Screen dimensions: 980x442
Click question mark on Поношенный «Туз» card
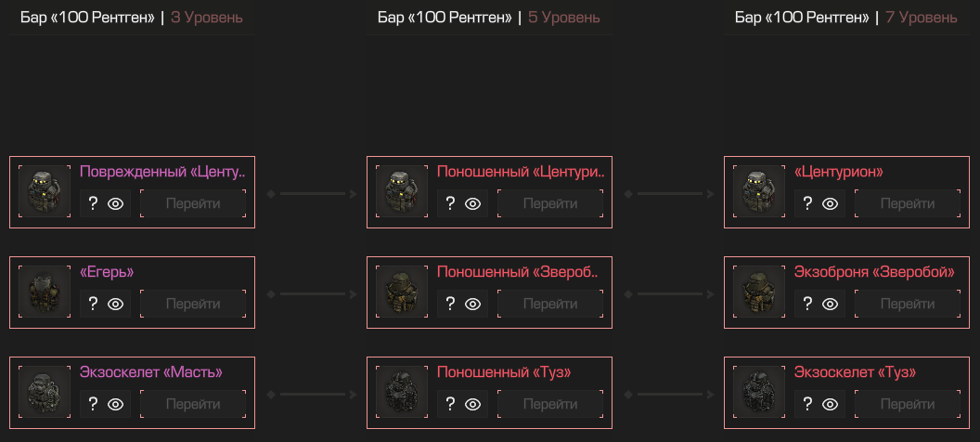pyautogui.click(x=450, y=404)
